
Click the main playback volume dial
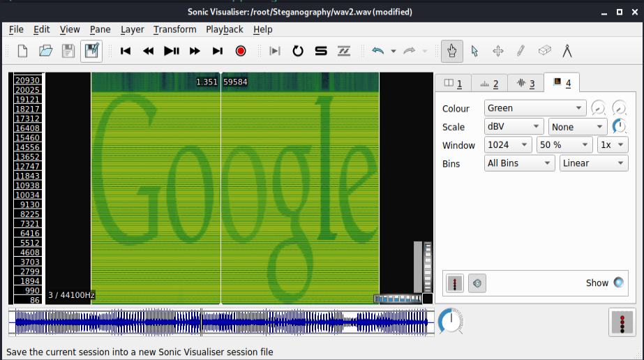coord(451,321)
